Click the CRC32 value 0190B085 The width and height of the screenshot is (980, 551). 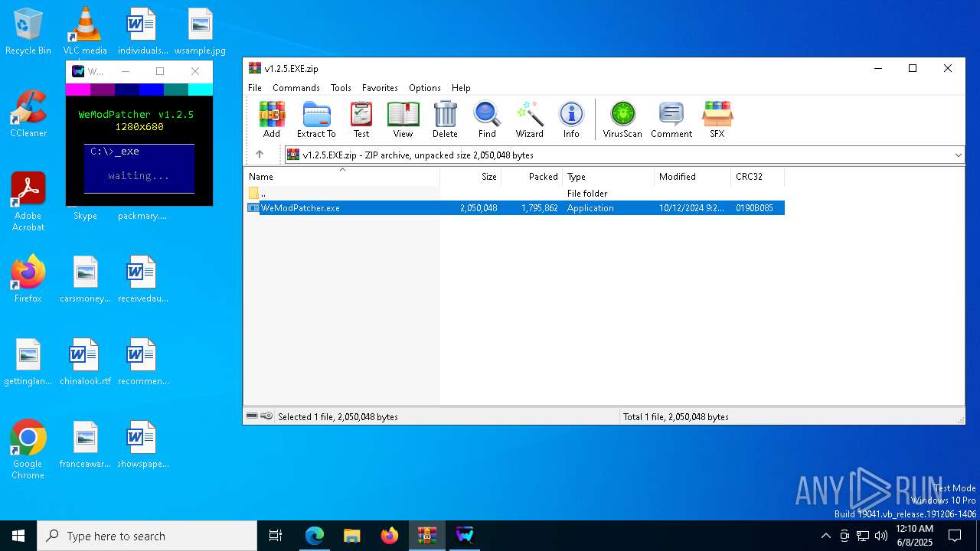(754, 208)
